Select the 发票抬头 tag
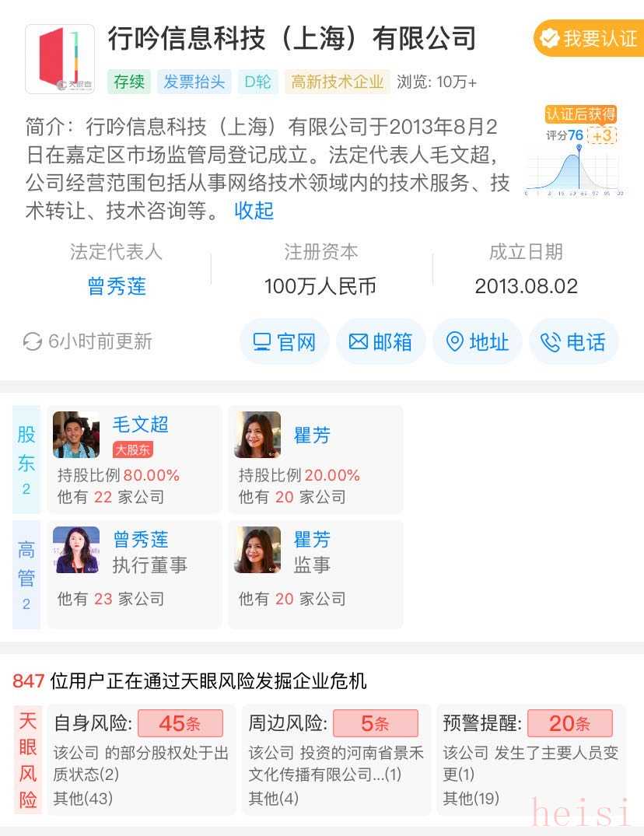644x836 pixels. [194, 82]
